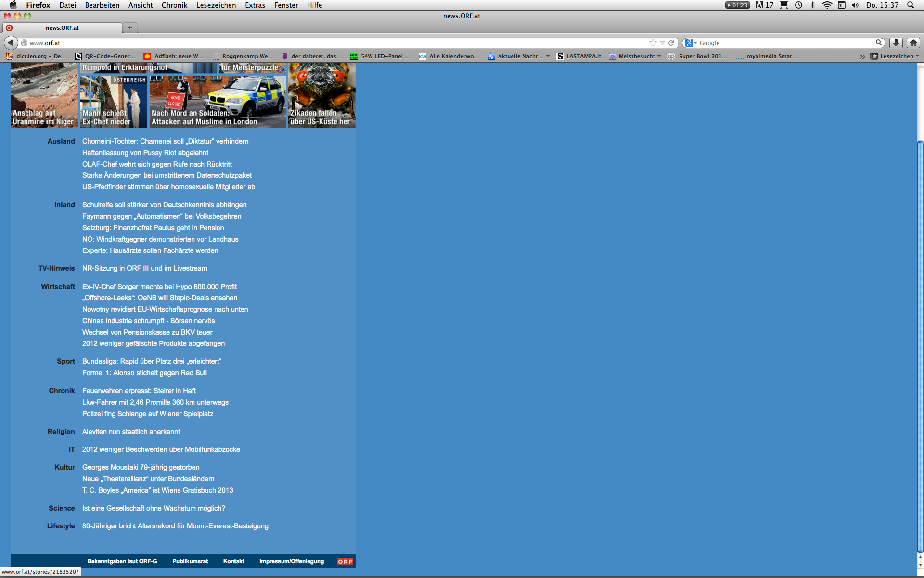The height and width of the screenshot is (578, 924).
Task: Expand the Aktuelle Nachrichten bookmark dropdown
Action: [548, 56]
